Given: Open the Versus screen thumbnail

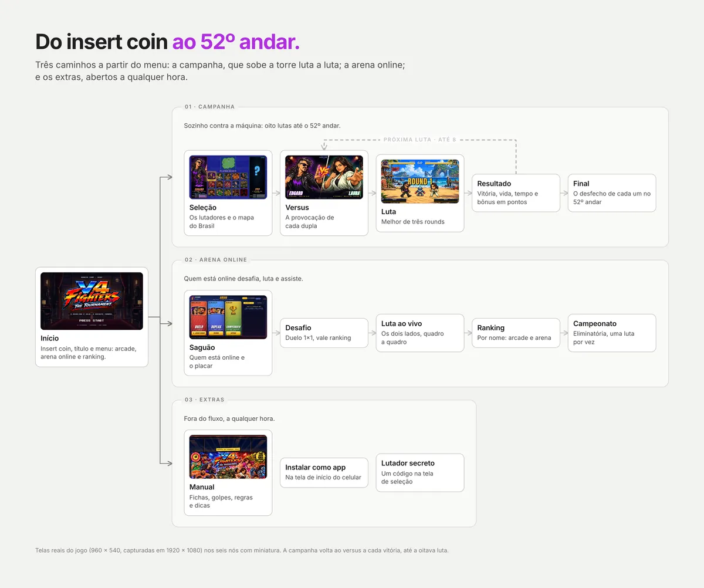Looking at the screenshot, I should tap(324, 177).
